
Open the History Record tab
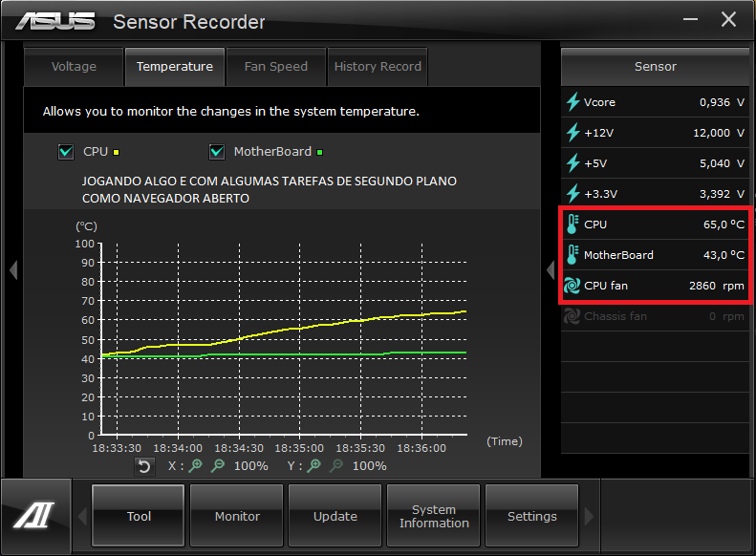coord(378,67)
